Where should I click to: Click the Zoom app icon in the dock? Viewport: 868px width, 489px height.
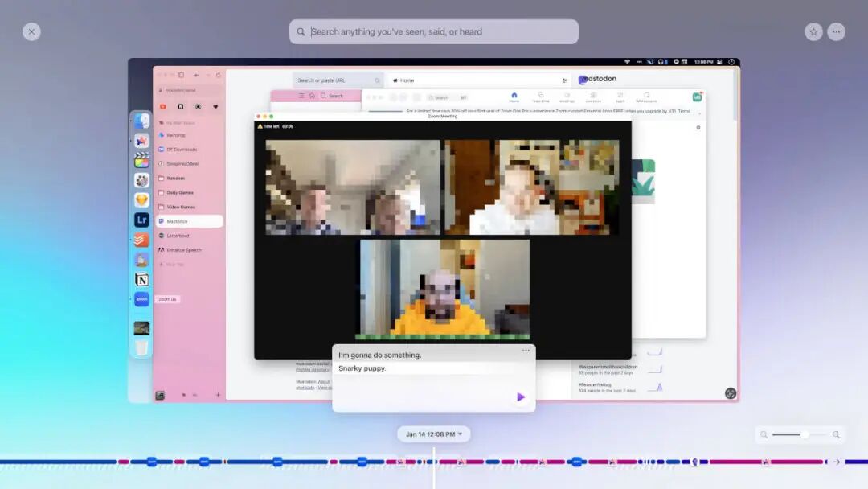pyautogui.click(x=141, y=299)
